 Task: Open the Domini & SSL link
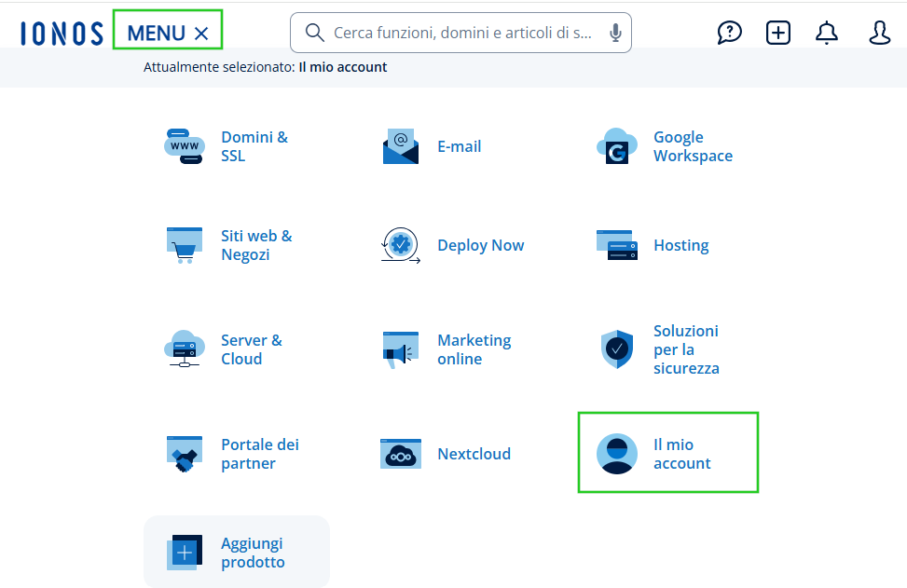254,146
